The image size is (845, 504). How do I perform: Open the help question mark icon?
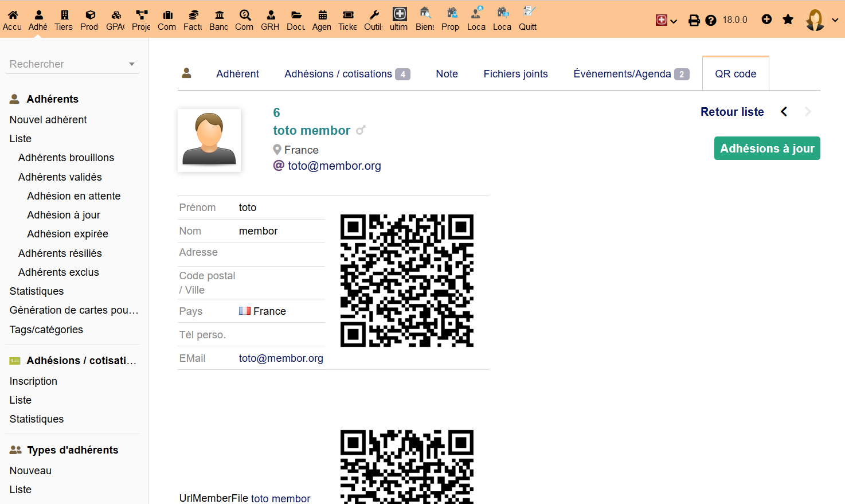(x=711, y=20)
